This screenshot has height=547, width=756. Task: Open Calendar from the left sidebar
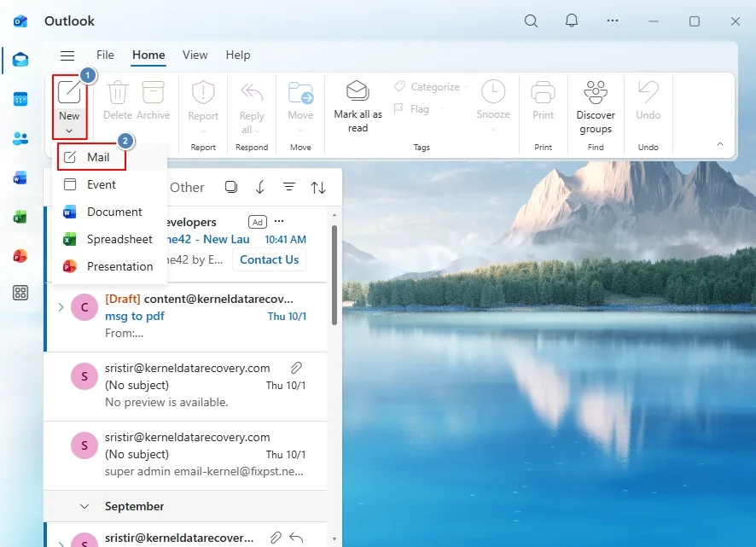[20, 99]
